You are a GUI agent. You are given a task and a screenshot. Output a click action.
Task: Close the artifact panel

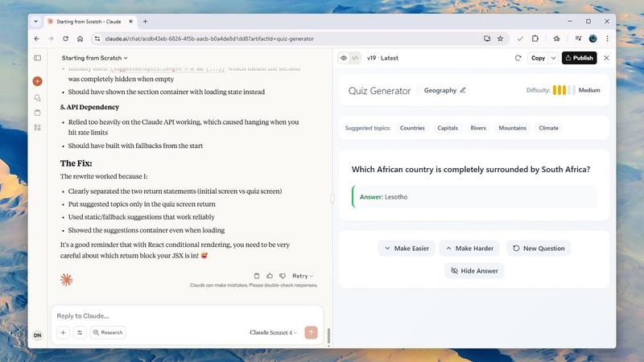tap(607, 58)
